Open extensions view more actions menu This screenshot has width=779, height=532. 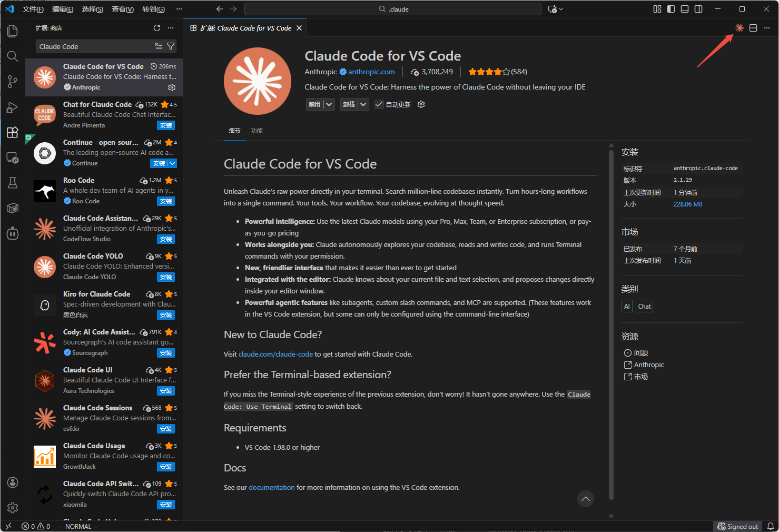coord(171,28)
